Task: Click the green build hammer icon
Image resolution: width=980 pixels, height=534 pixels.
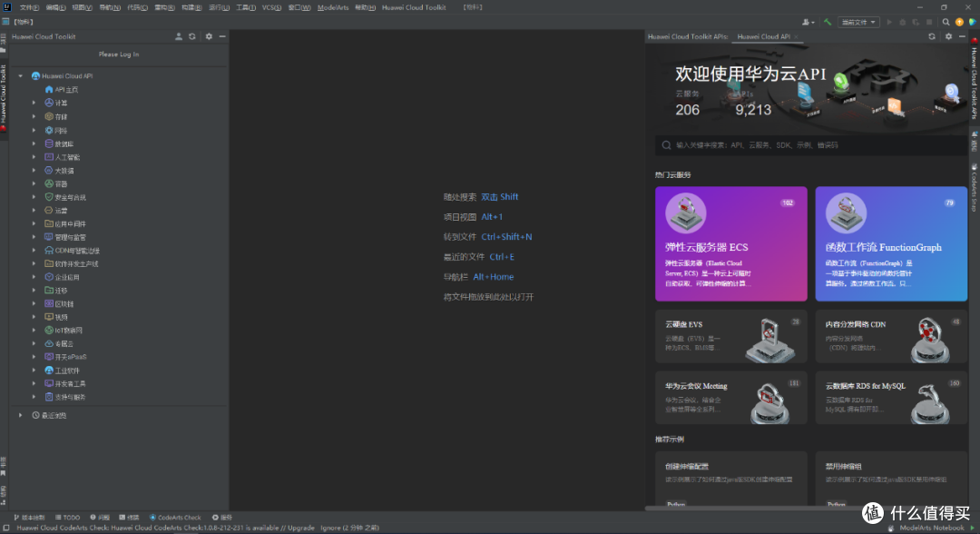Action: (828, 22)
